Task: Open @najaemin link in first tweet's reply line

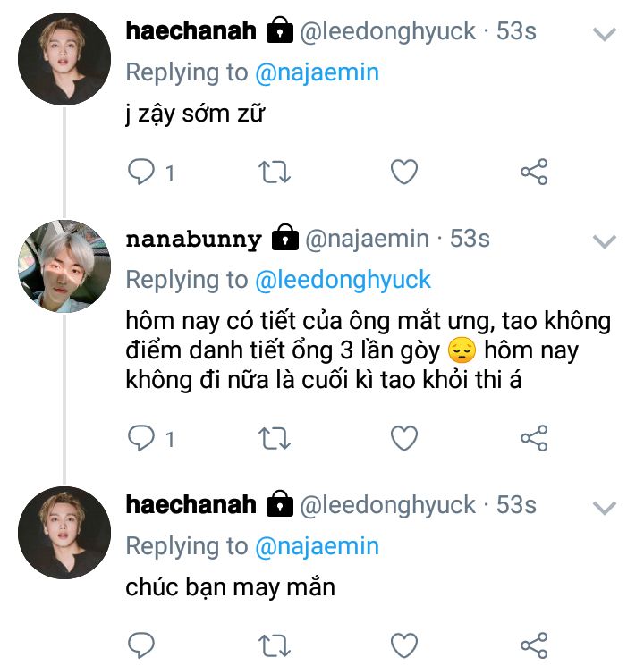Action: [x=317, y=72]
